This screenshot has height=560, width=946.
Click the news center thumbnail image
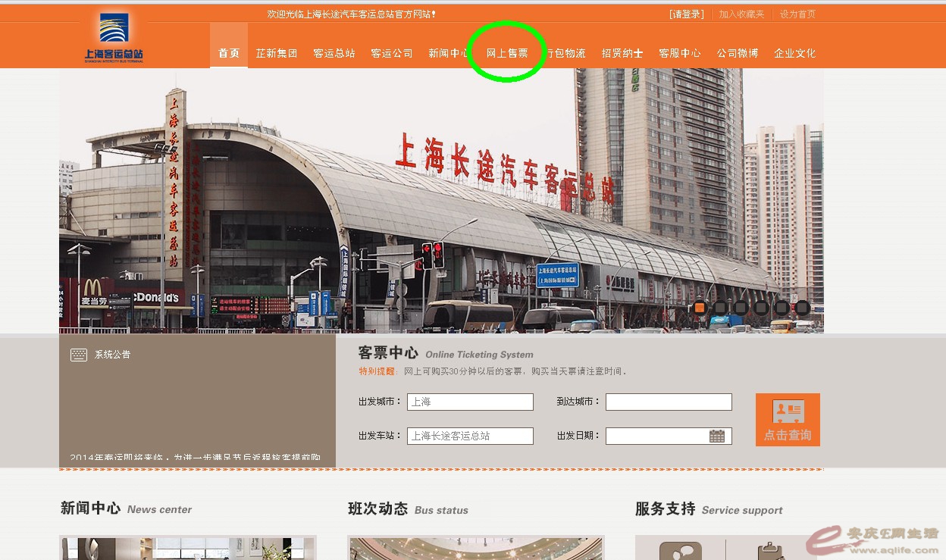(x=187, y=549)
